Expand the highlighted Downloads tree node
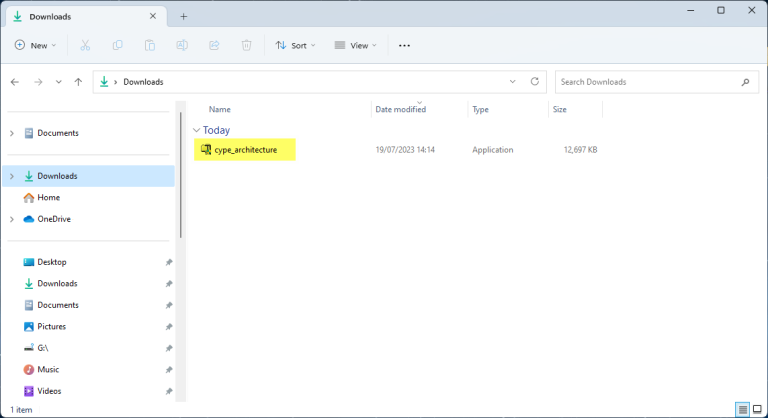Viewport: 768px width, 418px height. click(12, 176)
